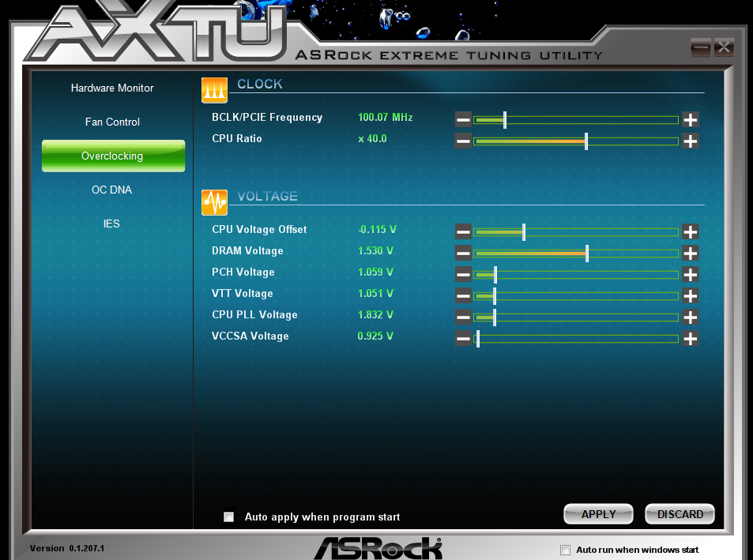The height and width of the screenshot is (560, 753).
Task: Decrease VCCSA Voltage with minus button
Action: tap(463, 339)
